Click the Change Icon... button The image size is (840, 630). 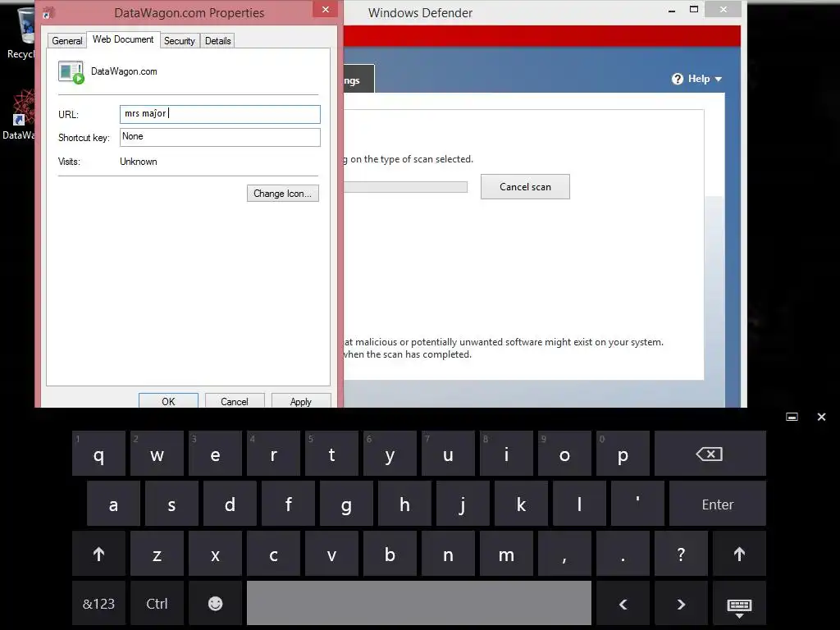point(282,194)
